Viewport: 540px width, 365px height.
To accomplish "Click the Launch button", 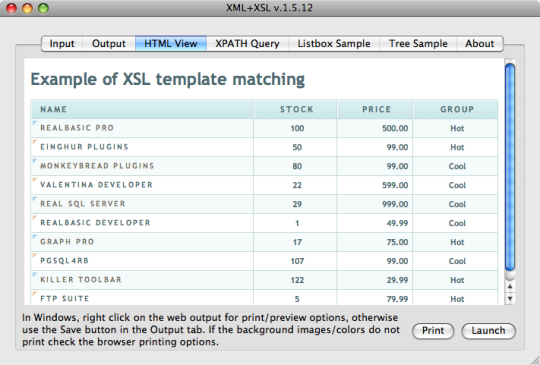I will [x=488, y=331].
